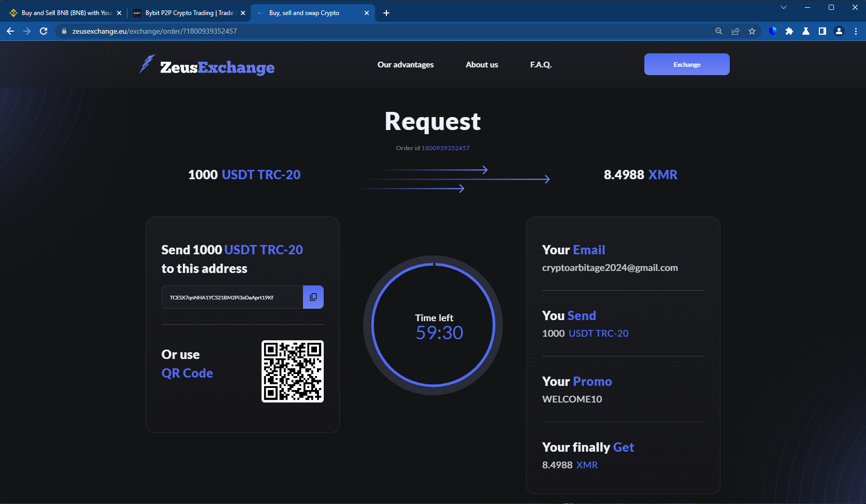Open the Our advantages menu item
The width and height of the screenshot is (866, 504).
(406, 64)
